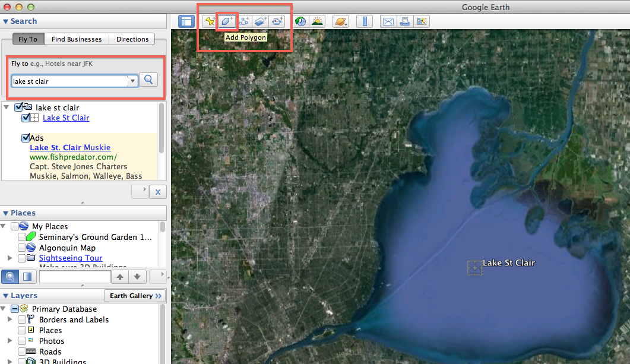The width and height of the screenshot is (630, 364).
Task: Open the Earth Gallery
Action: [135, 295]
